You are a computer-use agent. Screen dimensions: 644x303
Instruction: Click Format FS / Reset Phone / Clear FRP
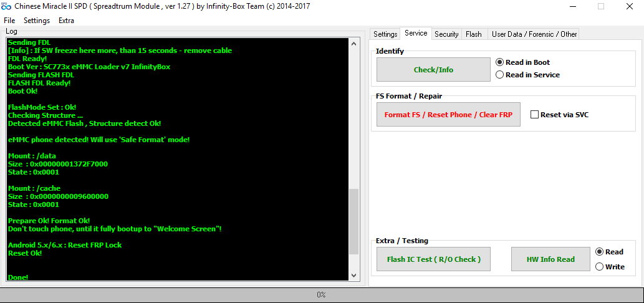(448, 115)
